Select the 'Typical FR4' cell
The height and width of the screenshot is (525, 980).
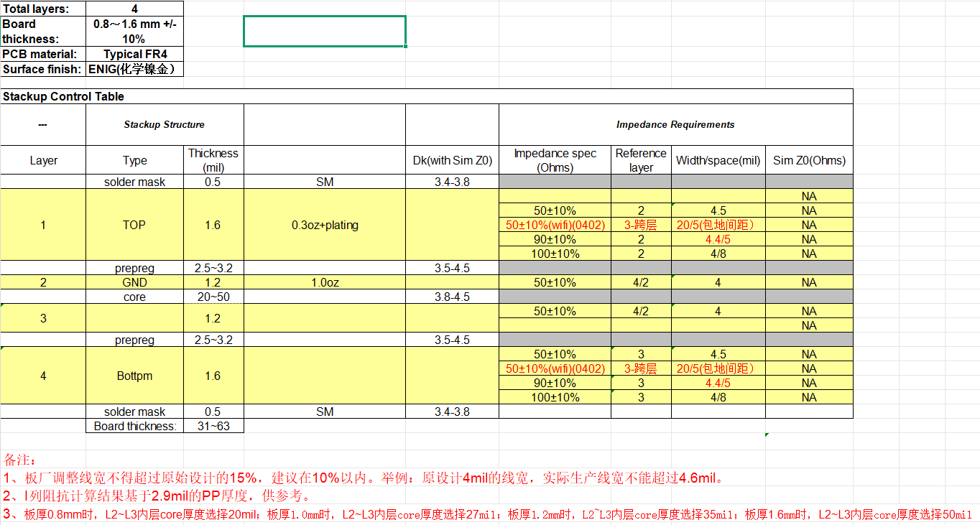coord(134,54)
